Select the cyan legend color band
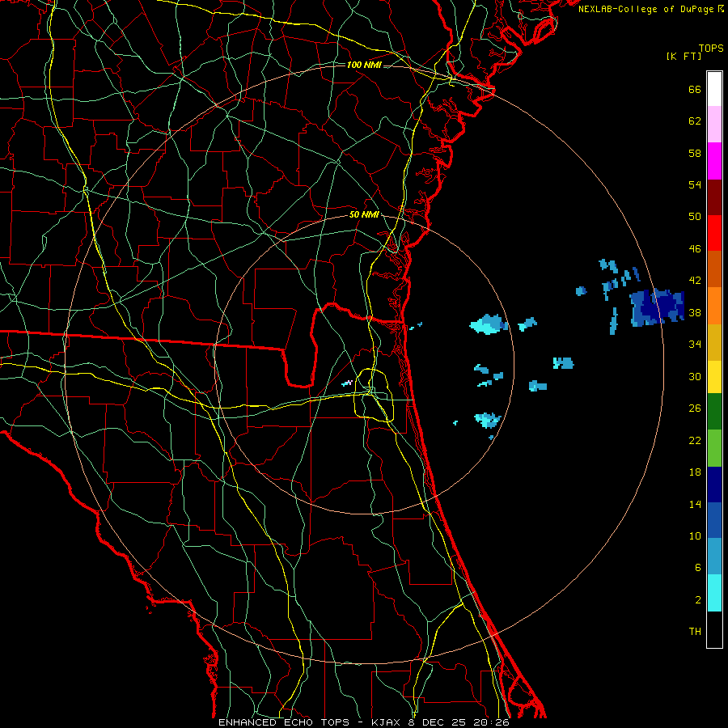 714,593
